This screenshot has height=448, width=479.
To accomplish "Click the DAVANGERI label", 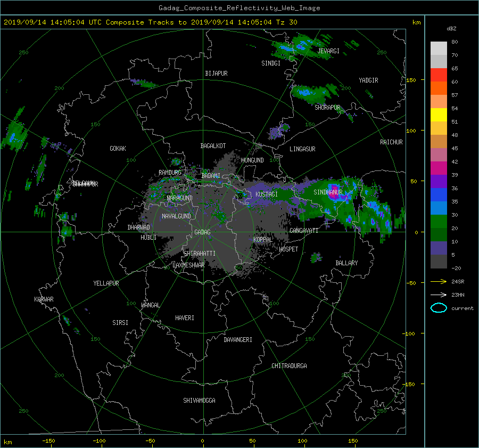I will click(x=238, y=340).
